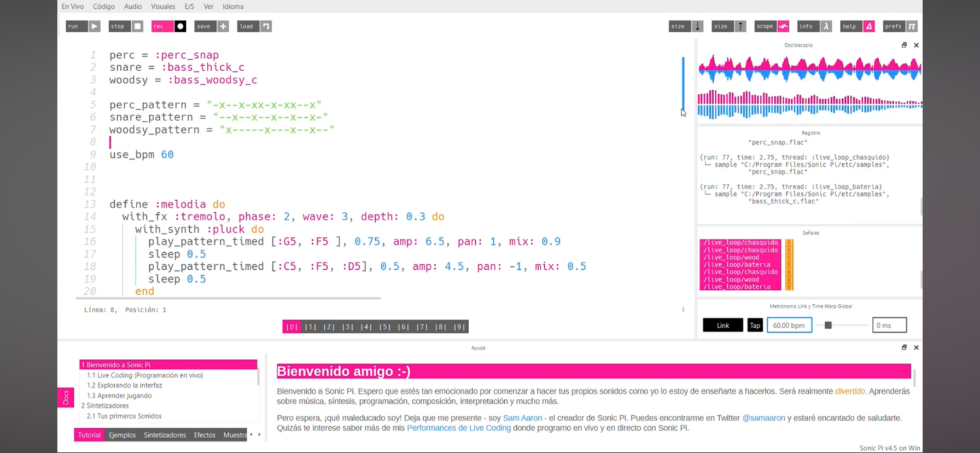Open the @samaaron Twitter link
Image resolution: width=980 pixels, height=453 pixels.
(x=763, y=418)
